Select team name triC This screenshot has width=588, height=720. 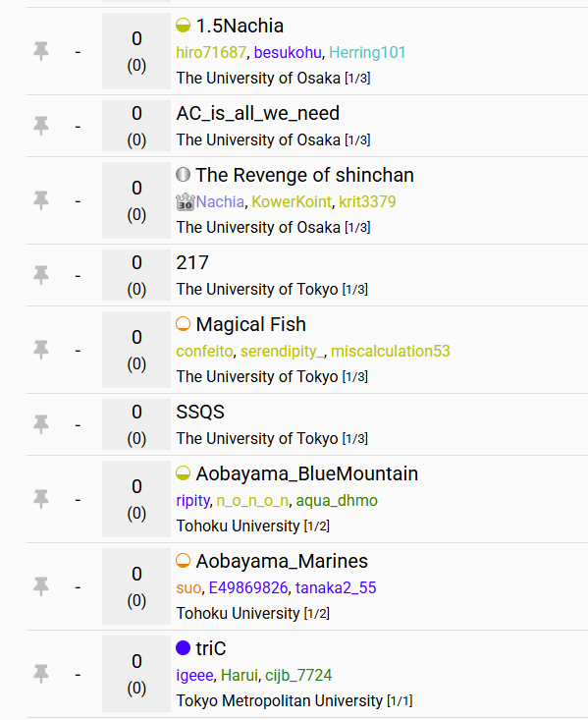[211, 648]
